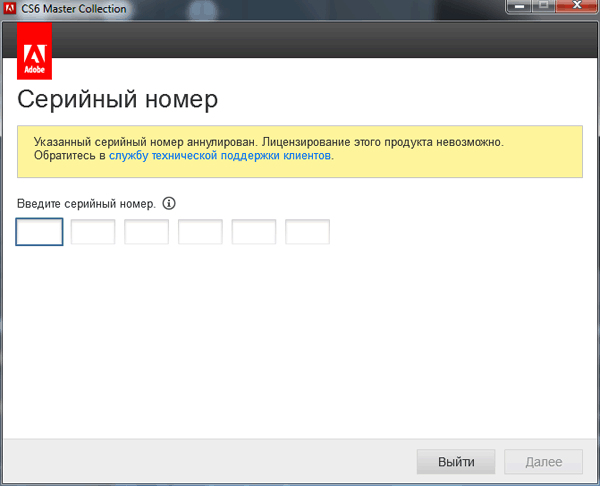Close the CS6 Master Collection window
Viewport: 600px width, 486px height.
pyautogui.click(x=577, y=6)
